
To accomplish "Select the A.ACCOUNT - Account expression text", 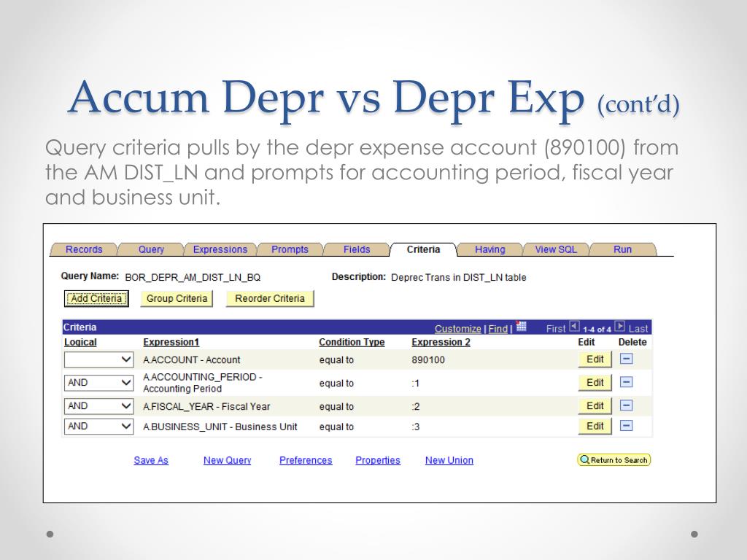I will tap(192, 360).
